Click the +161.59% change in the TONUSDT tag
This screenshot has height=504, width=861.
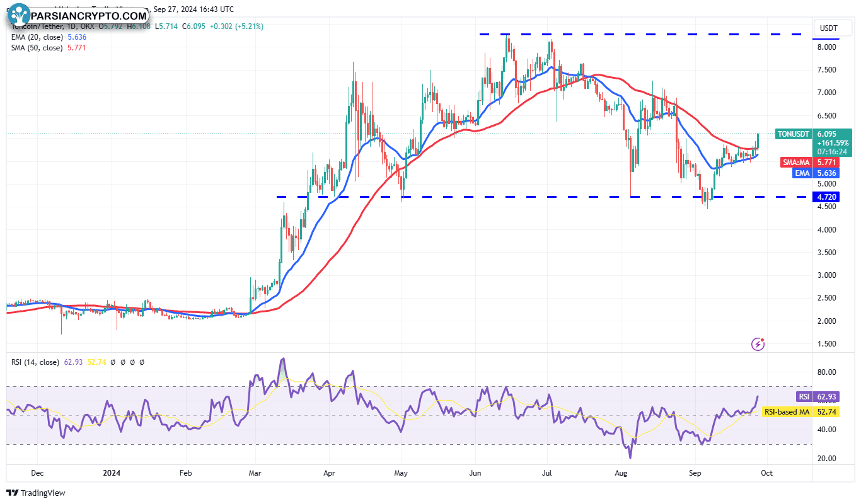click(833, 143)
